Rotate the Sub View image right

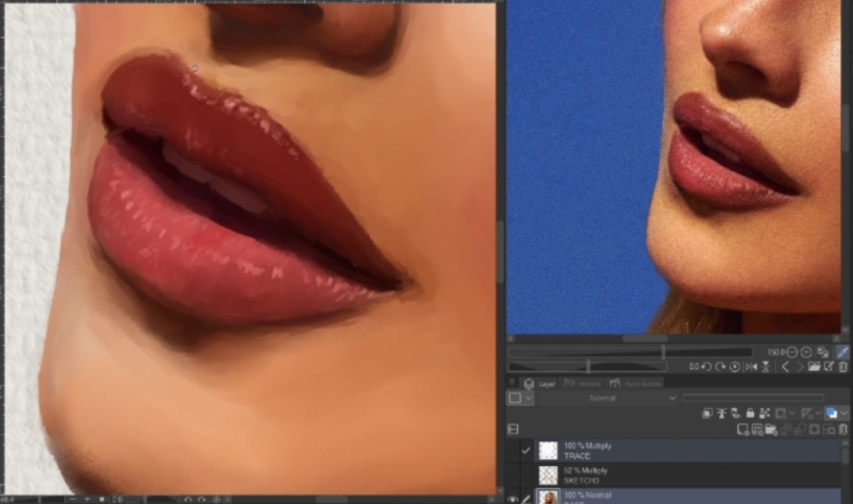[x=721, y=367]
